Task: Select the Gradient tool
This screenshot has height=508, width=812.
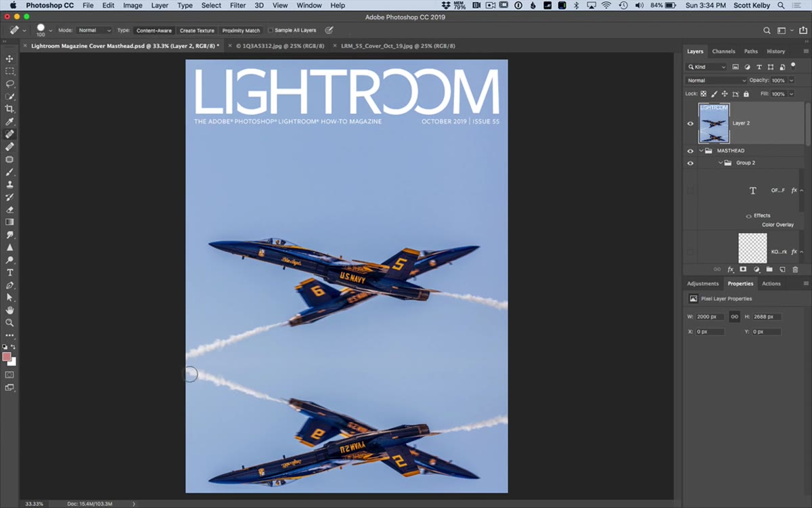Action: (9, 222)
